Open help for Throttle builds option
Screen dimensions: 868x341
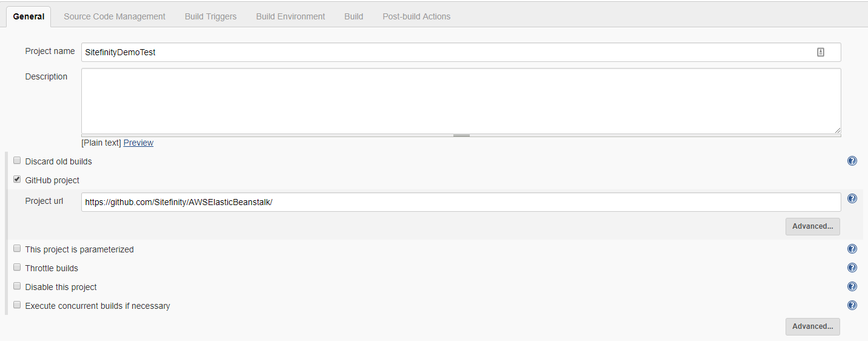[852, 268]
